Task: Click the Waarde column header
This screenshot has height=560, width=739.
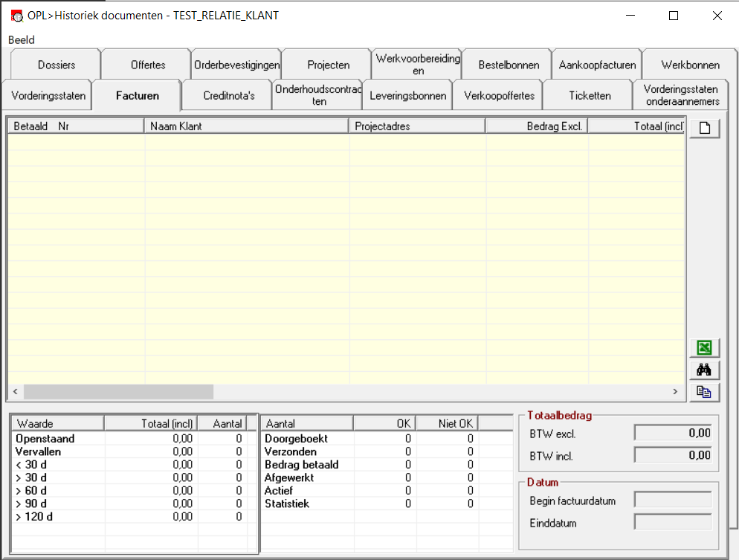Action: tap(57, 424)
